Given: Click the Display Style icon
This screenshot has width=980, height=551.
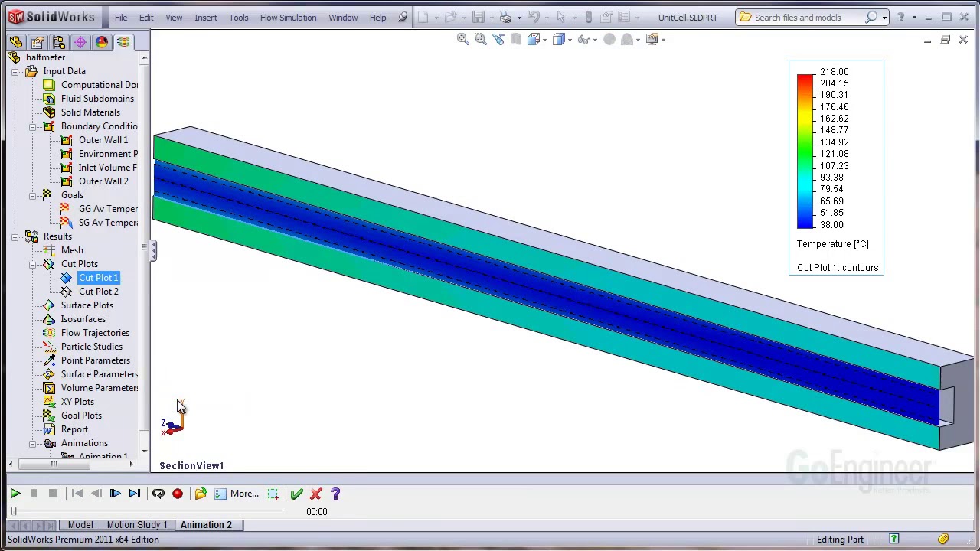Looking at the screenshot, I should point(558,39).
